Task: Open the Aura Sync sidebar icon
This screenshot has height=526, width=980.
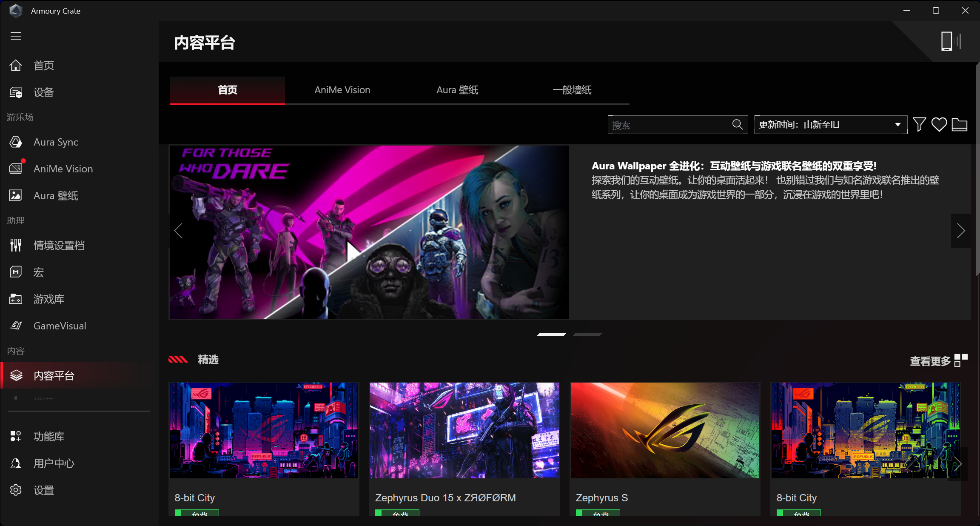Action: 16,142
